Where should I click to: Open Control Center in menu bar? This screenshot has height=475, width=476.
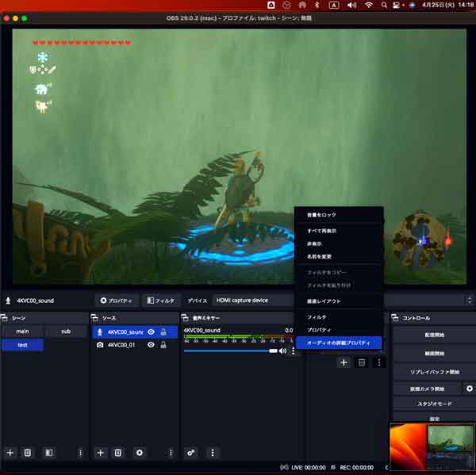(x=396, y=5)
